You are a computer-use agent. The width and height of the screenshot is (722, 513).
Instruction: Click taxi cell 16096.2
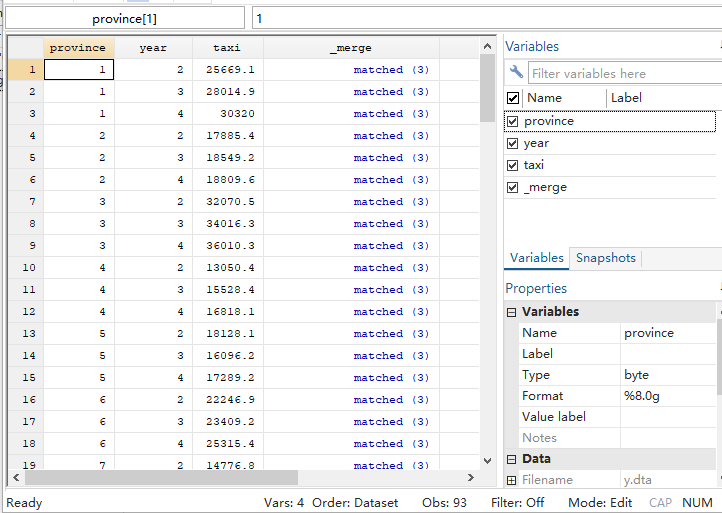(x=228, y=356)
